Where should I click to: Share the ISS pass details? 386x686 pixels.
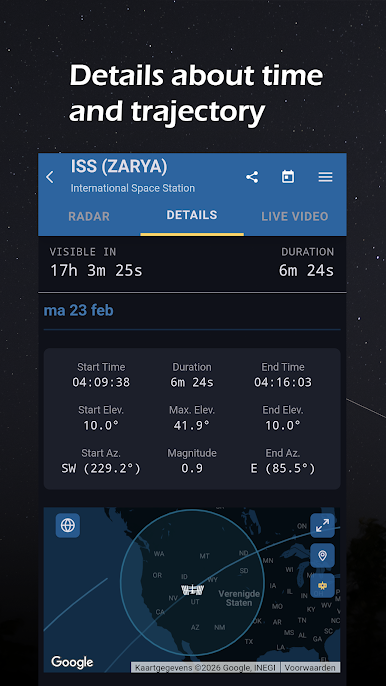click(252, 177)
